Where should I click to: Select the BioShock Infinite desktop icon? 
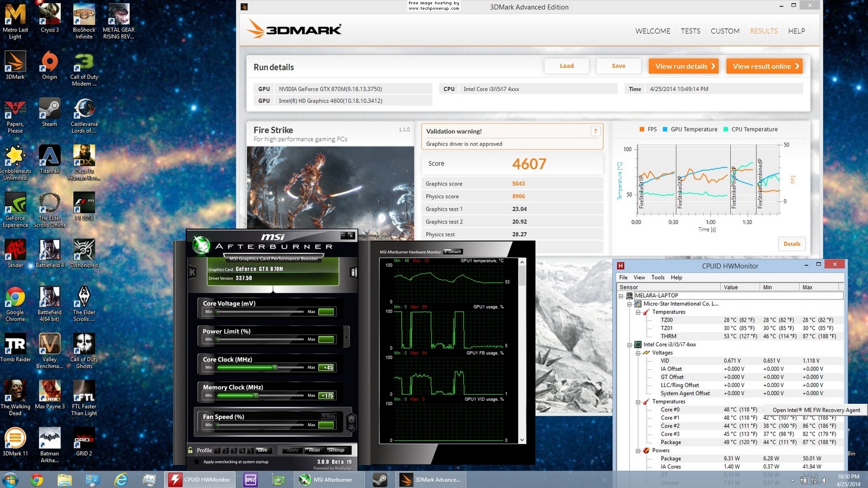point(84,22)
